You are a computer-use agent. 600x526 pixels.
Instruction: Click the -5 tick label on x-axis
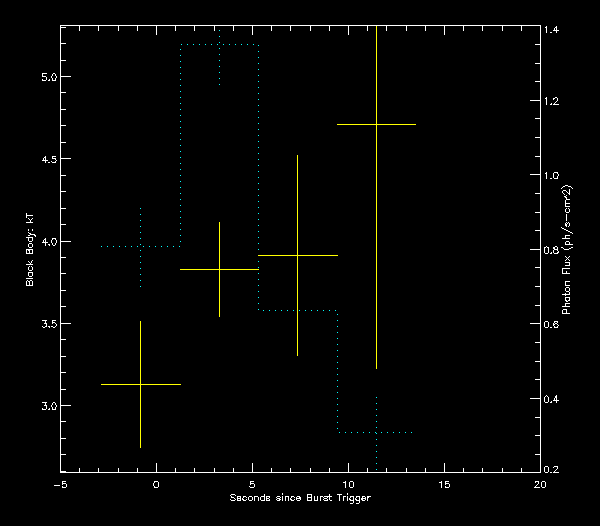pyautogui.click(x=59, y=484)
